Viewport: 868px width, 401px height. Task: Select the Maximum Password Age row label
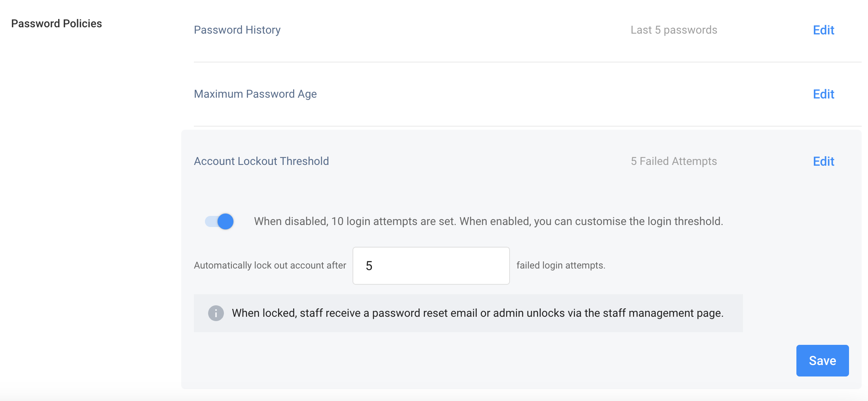(255, 94)
